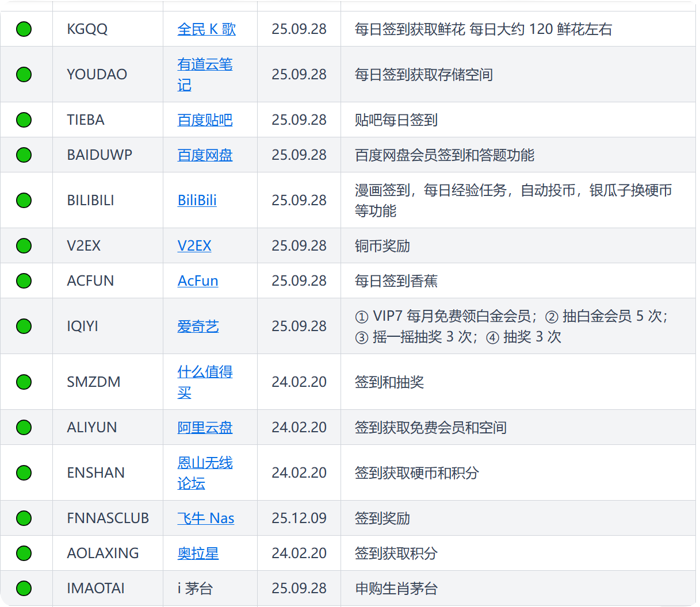Image resolution: width=700 pixels, height=607 pixels.
Task: Click the green status dot for BILIBILI
Action: (24, 200)
